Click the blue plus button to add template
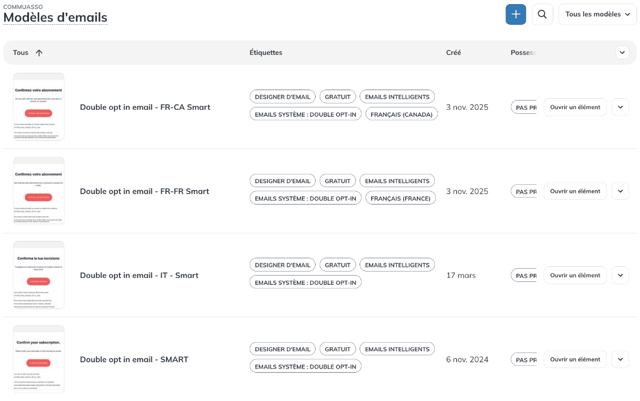 pos(516,14)
